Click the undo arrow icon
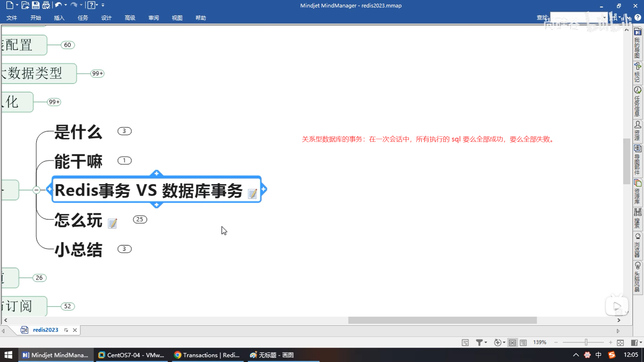This screenshot has width=644, height=362. pyautogui.click(x=58, y=5)
